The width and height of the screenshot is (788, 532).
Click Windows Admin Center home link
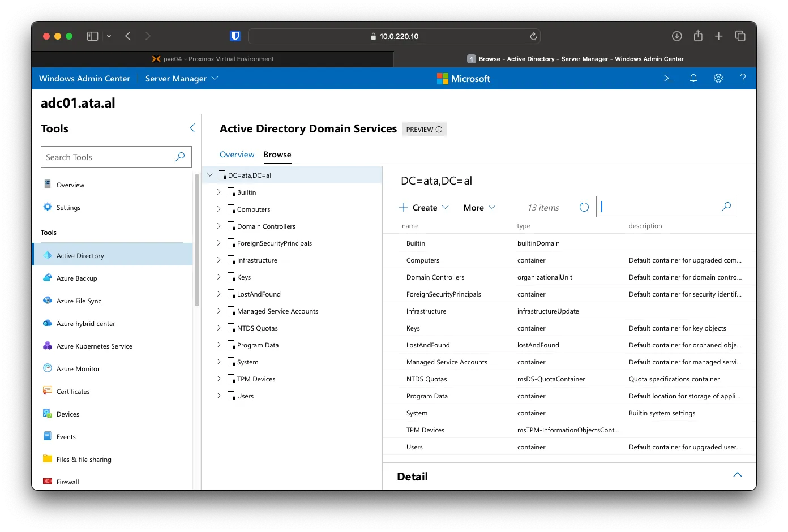tap(84, 79)
